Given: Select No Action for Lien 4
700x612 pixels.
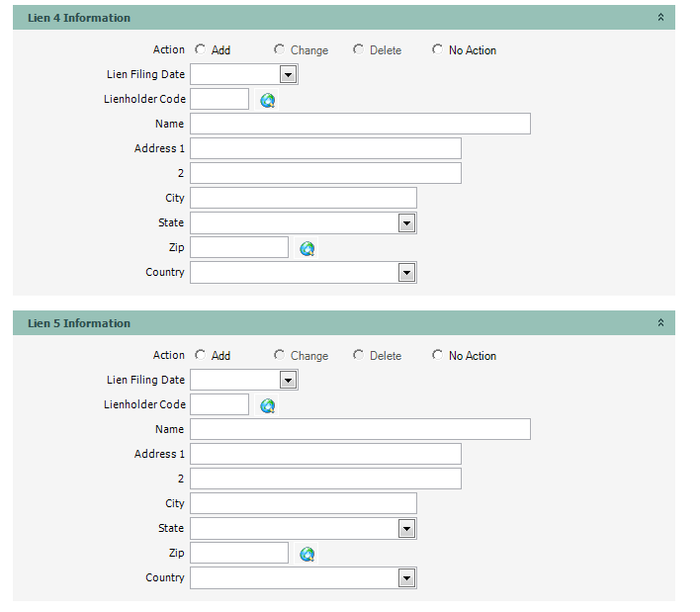Looking at the screenshot, I should click(x=437, y=49).
